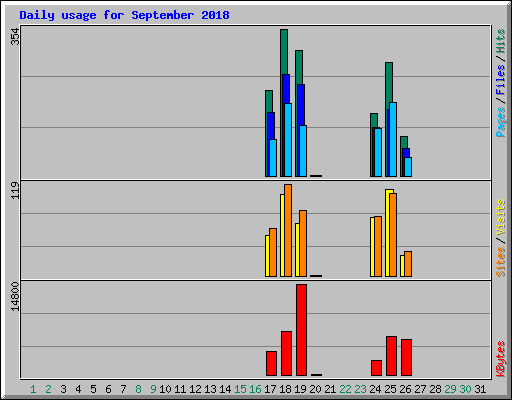The height and width of the screenshot is (400, 512).
Task: Click the 'Pages' legend label
Action: pos(500,122)
